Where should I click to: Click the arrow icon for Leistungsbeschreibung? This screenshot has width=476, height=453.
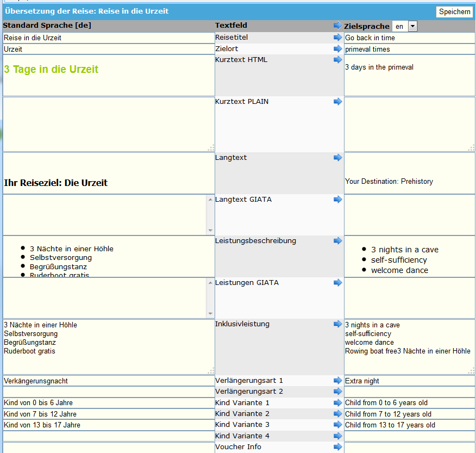click(337, 241)
